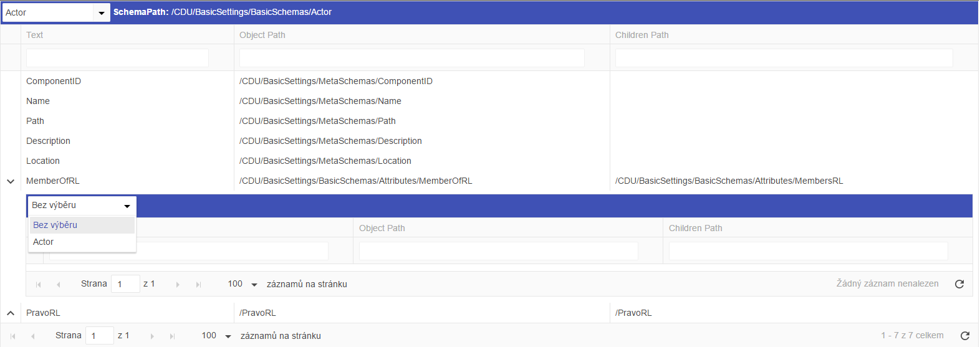Go to next page in nested grid pager

178,285
